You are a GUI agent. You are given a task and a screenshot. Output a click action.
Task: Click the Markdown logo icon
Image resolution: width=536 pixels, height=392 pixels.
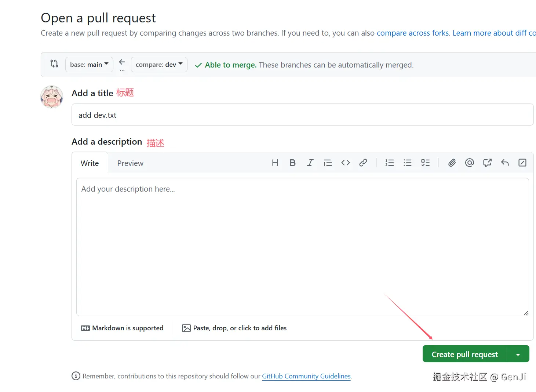tap(85, 328)
